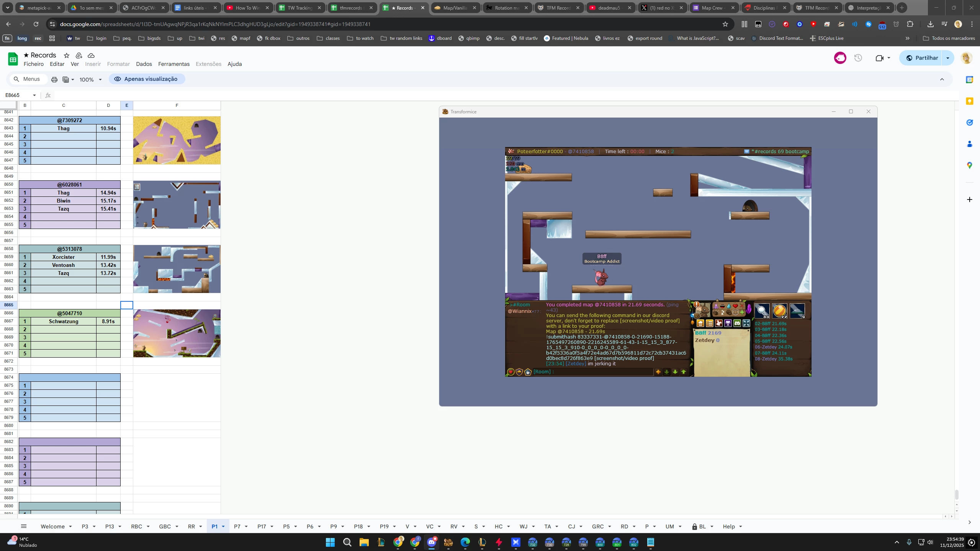Click the vertical scrollbar thumb of the sheet

click(957, 494)
